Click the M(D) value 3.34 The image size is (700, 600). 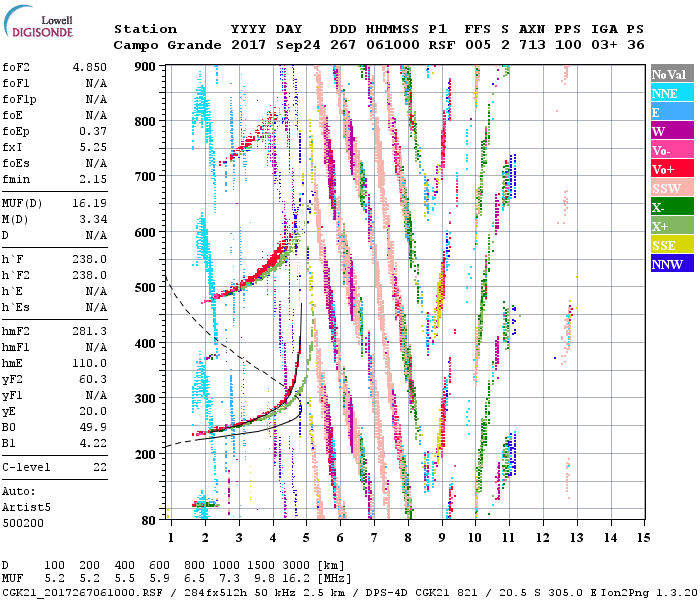coord(93,220)
